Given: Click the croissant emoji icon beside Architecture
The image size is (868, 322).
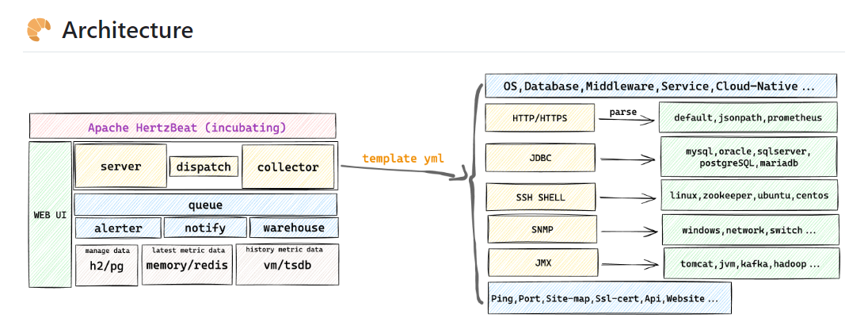Looking at the screenshot, I should tap(39, 29).
